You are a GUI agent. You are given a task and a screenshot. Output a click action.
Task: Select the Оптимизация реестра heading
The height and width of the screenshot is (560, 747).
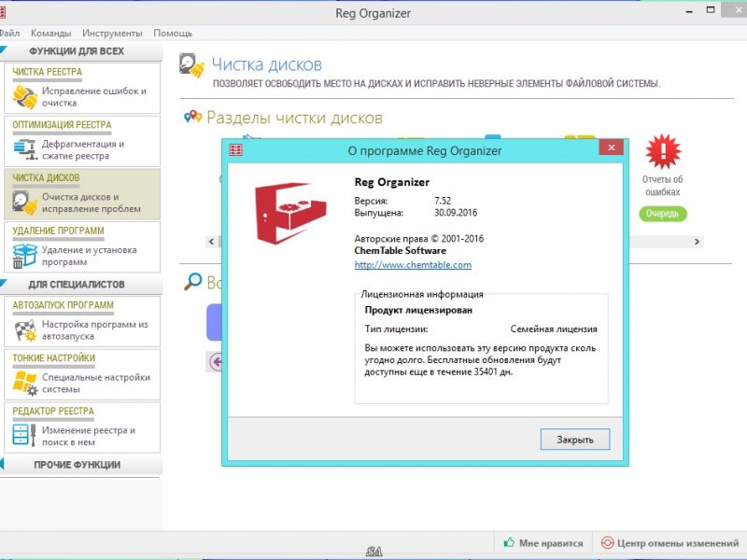pos(62,125)
